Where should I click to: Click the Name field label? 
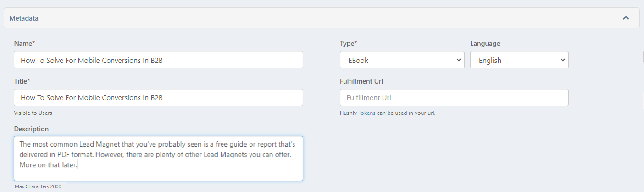click(24, 44)
